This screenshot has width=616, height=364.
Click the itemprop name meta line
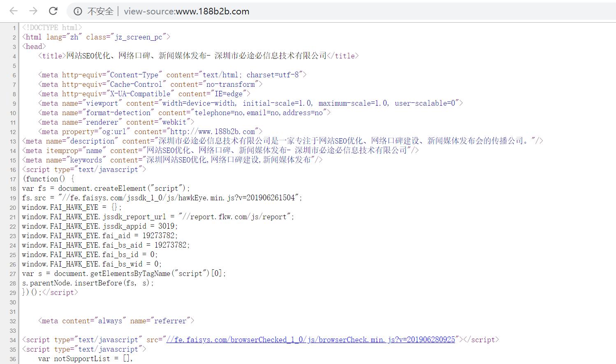220,151
